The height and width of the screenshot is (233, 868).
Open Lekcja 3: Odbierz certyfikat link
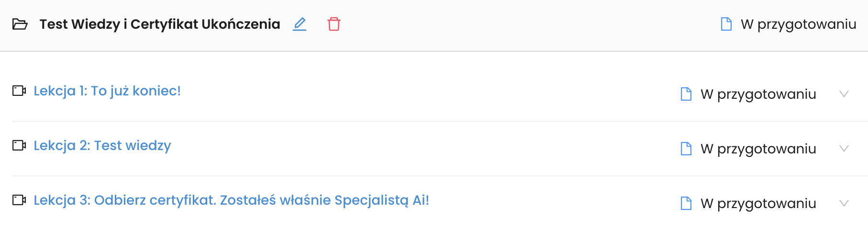coord(231,200)
